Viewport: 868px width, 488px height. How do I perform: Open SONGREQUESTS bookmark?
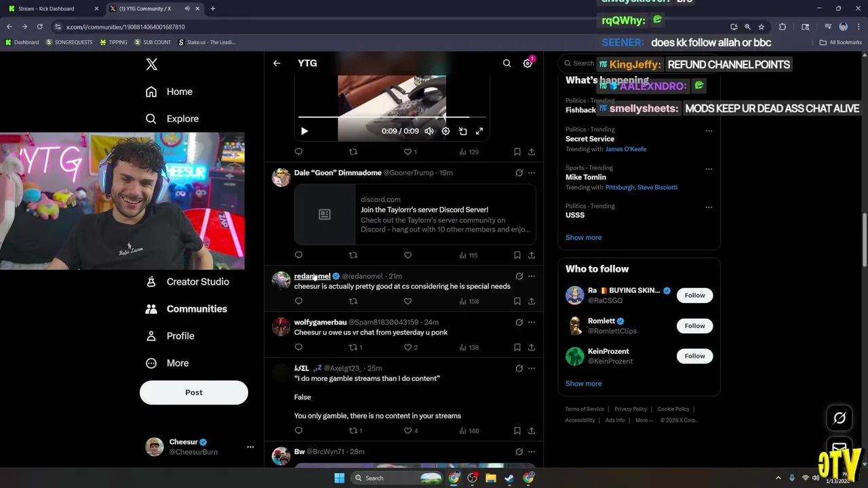70,42
